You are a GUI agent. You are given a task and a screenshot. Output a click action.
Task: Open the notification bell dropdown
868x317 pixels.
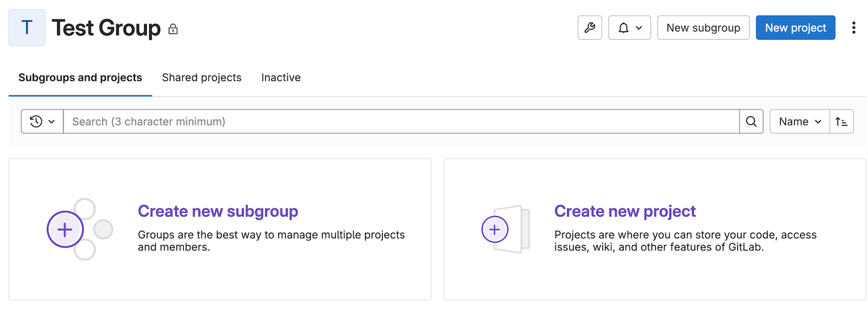click(629, 28)
